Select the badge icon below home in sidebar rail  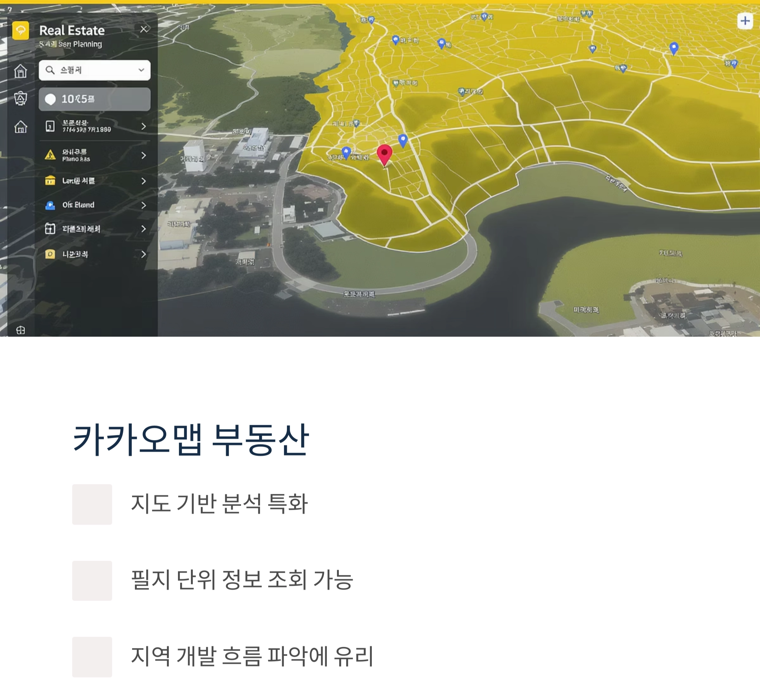pos(21,98)
